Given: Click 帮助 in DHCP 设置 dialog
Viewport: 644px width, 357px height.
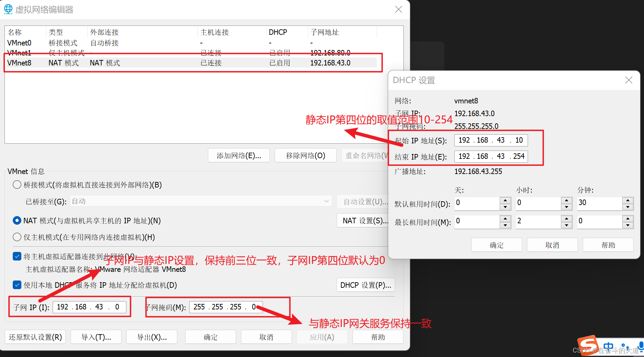Looking at the screenshot, I should coord(608,245).
